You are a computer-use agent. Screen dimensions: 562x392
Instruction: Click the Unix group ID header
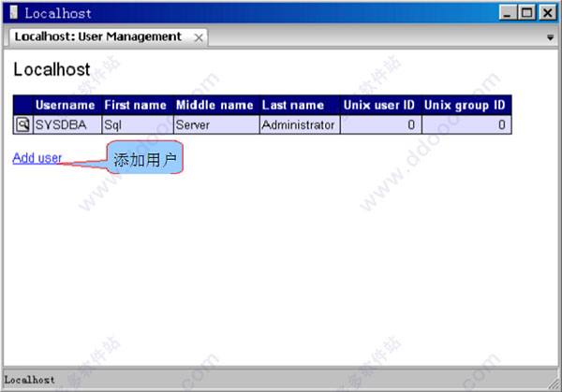[465, 105]
